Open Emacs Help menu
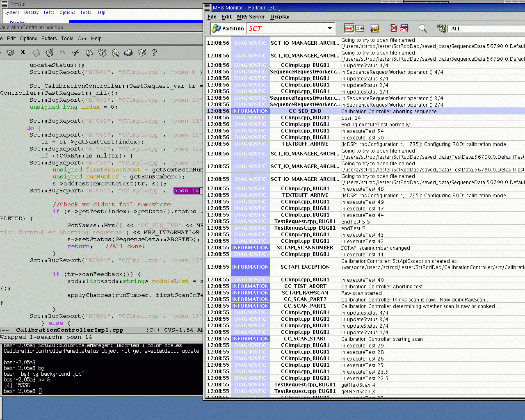 pos(96,39)
